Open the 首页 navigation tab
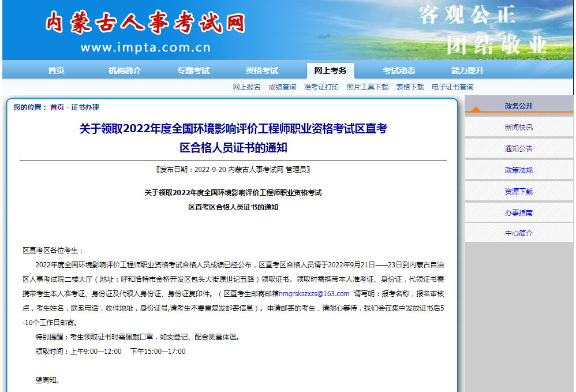The width and height of the screenshot is (576, 392). 56,70
